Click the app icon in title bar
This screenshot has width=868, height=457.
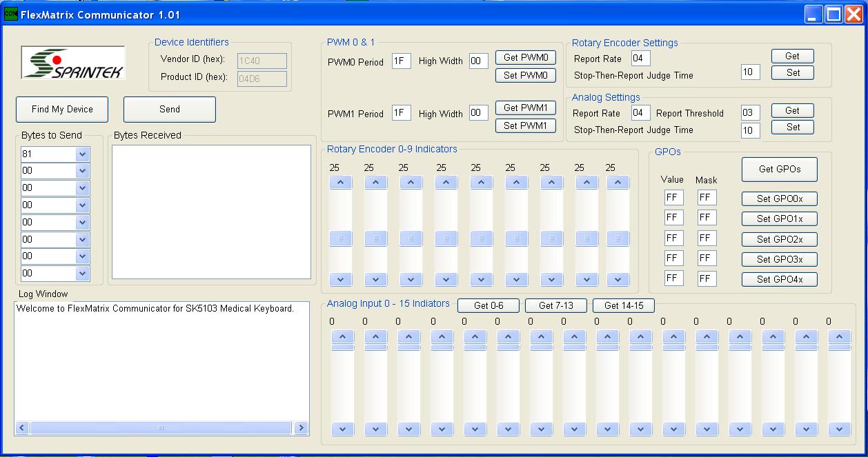coord(11,14)
